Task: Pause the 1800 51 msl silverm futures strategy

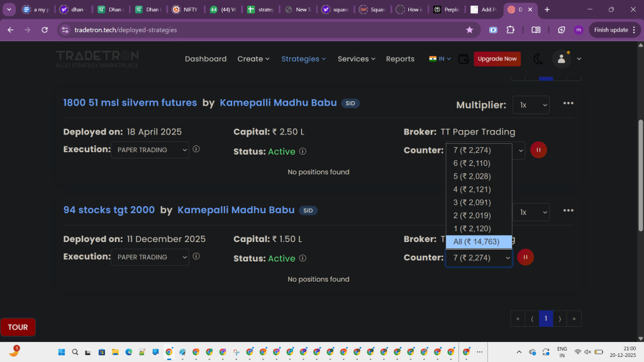Action: pyautogui.click(x=538, y=150)
